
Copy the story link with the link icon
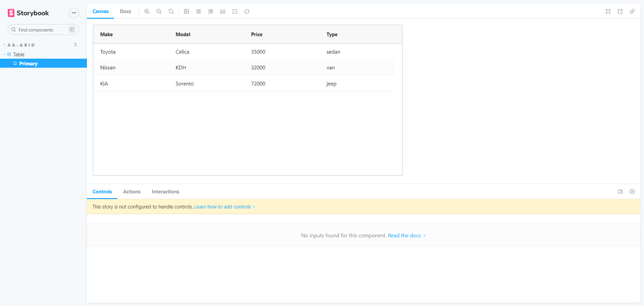[x=632, y=11]
